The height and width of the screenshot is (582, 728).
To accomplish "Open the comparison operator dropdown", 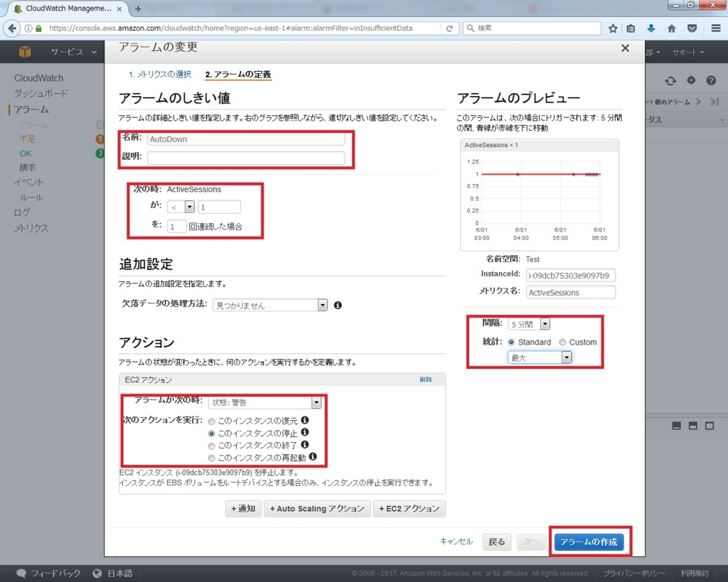I will (181, 207).
